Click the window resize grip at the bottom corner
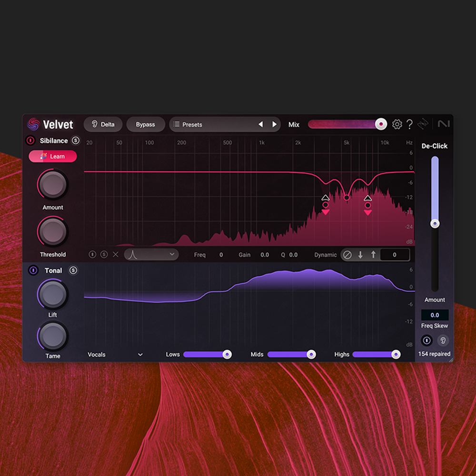Image resolution: width=476 pixels, height=476 pixels. tap(451, 360)
